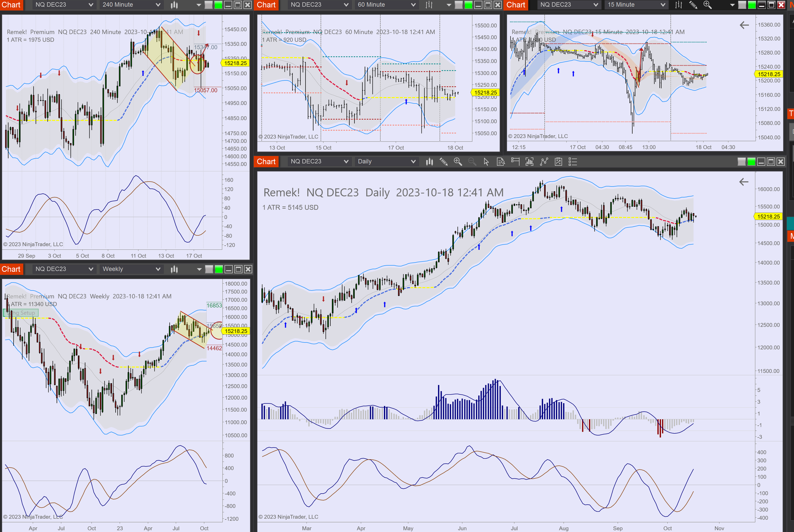Click back arrow on Daily chart

(744, 182)
